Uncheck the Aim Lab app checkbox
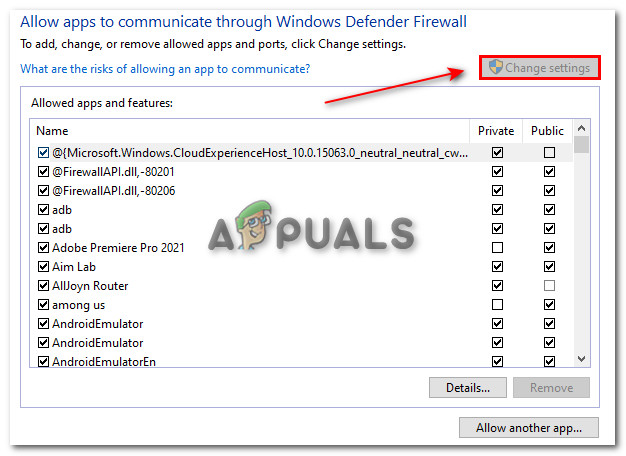Image resolution: width=626 pixels, height=456 pixels. pyautogui.click(x=43, y=266)
